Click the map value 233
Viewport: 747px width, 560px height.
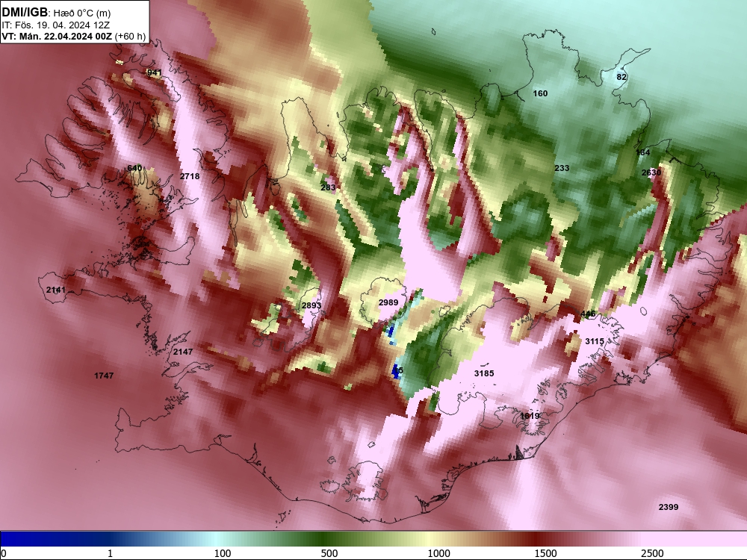pyautogui.click(x=562, y=168)
